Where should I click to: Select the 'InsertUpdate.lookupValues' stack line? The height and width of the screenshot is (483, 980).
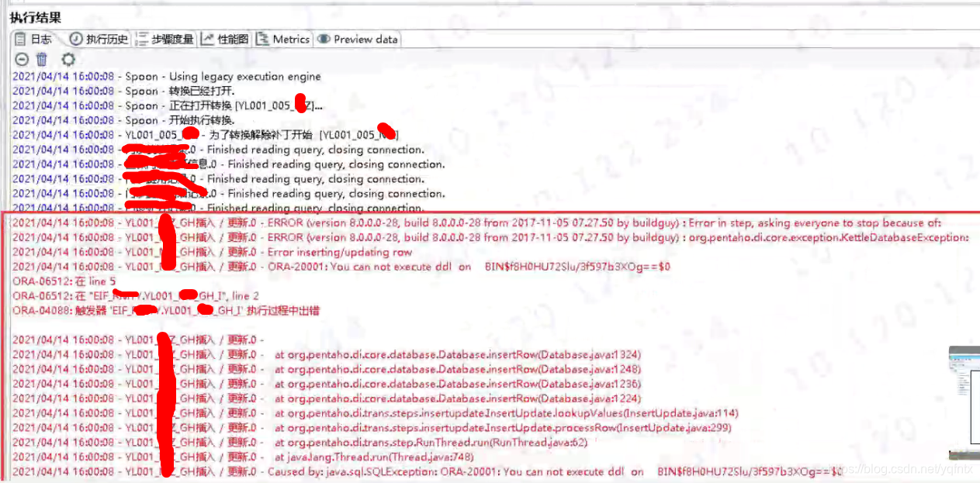coord(376,413)
